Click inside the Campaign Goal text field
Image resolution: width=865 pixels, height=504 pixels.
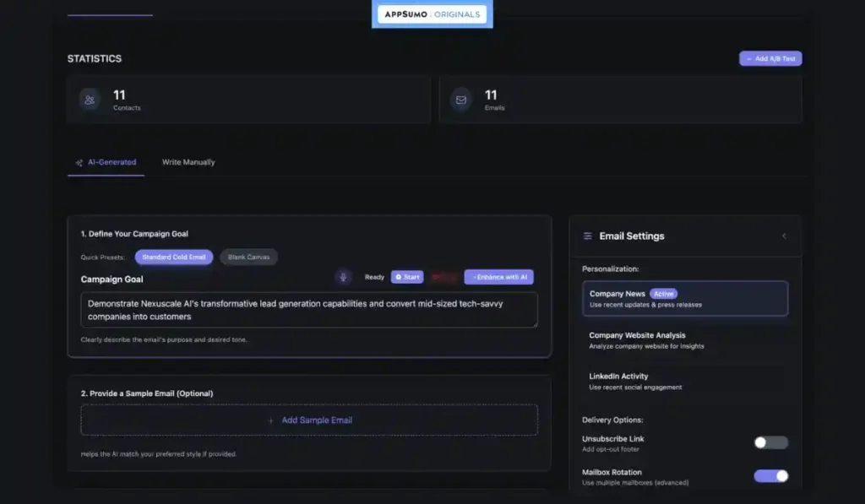point(309,310)
